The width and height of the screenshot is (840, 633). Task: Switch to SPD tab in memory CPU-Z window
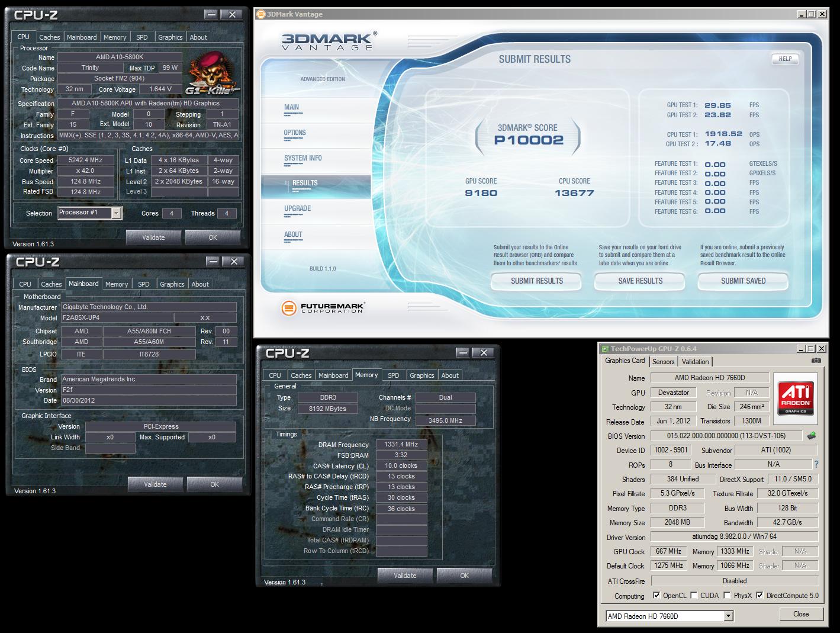click(x=393, y=375)
